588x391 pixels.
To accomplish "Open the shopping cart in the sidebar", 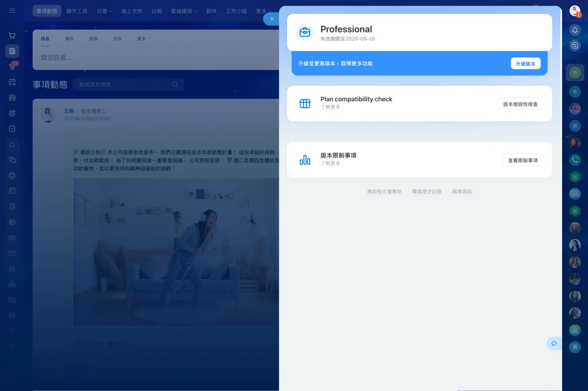I will point(12,35).
